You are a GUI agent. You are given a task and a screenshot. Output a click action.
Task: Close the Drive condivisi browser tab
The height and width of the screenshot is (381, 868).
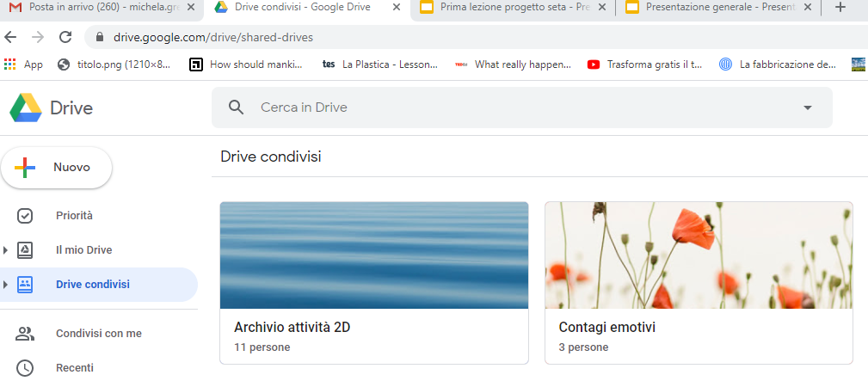(397, 8)
